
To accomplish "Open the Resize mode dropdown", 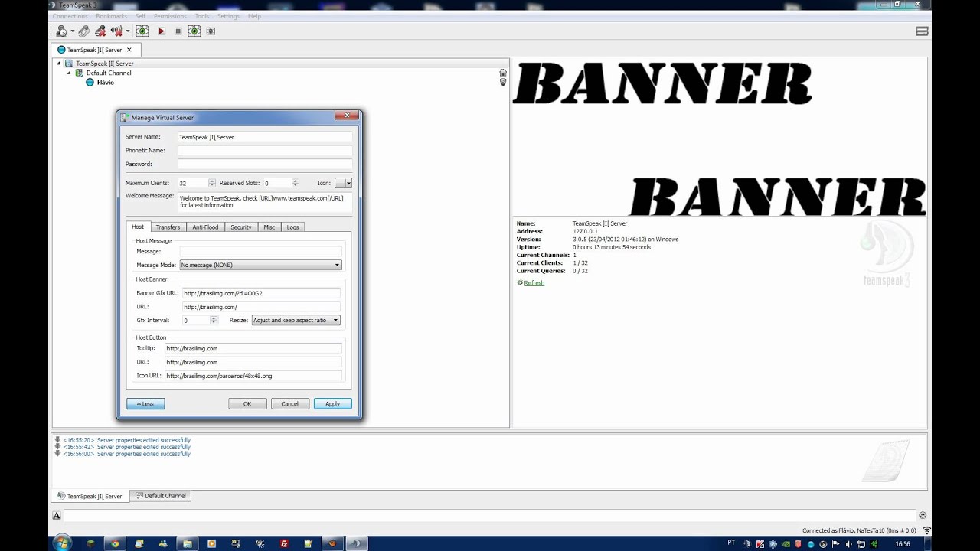I will point(296,321).
